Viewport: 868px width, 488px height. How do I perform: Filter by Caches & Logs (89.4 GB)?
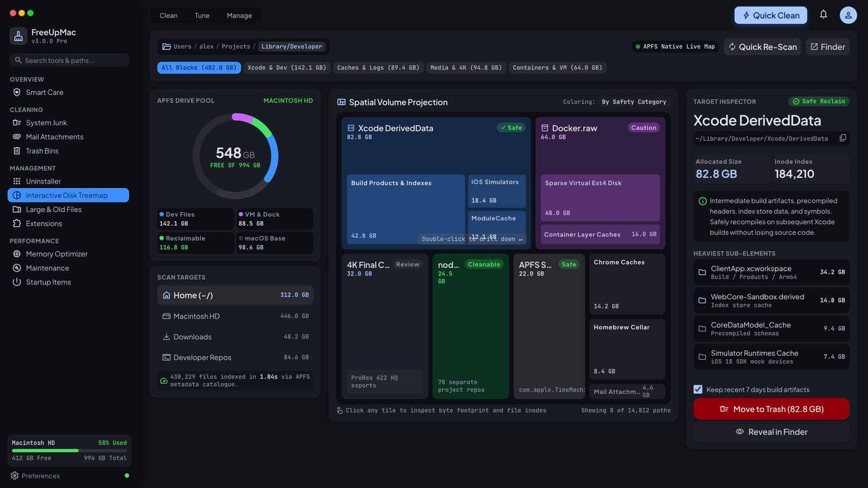click(378, 68)
